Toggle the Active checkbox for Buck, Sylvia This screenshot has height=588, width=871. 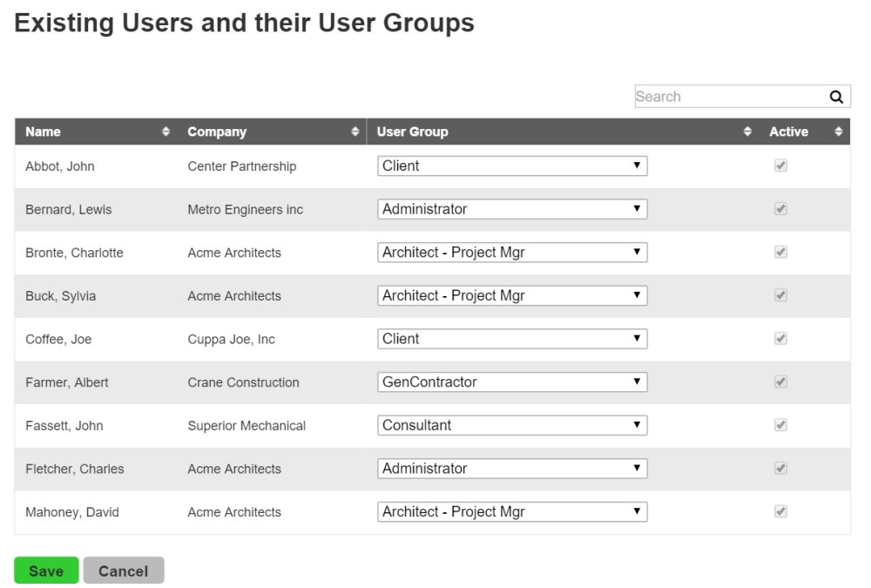tap(781, 295)
